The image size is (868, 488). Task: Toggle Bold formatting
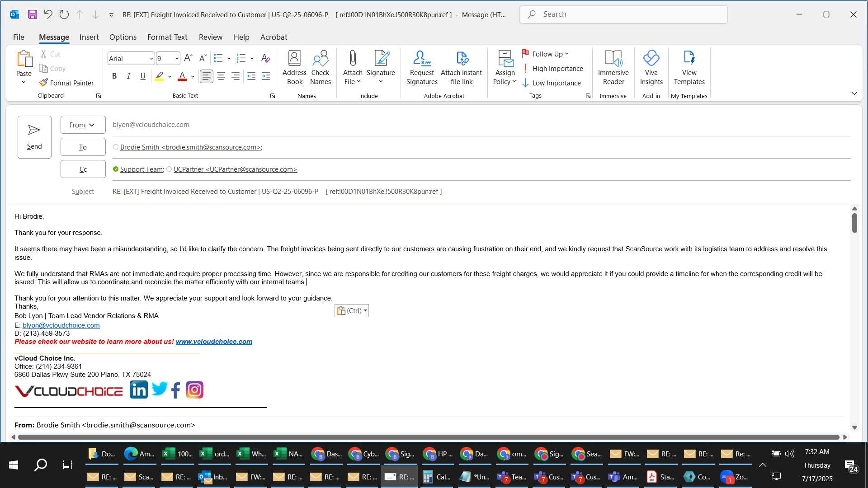(114, 76)
